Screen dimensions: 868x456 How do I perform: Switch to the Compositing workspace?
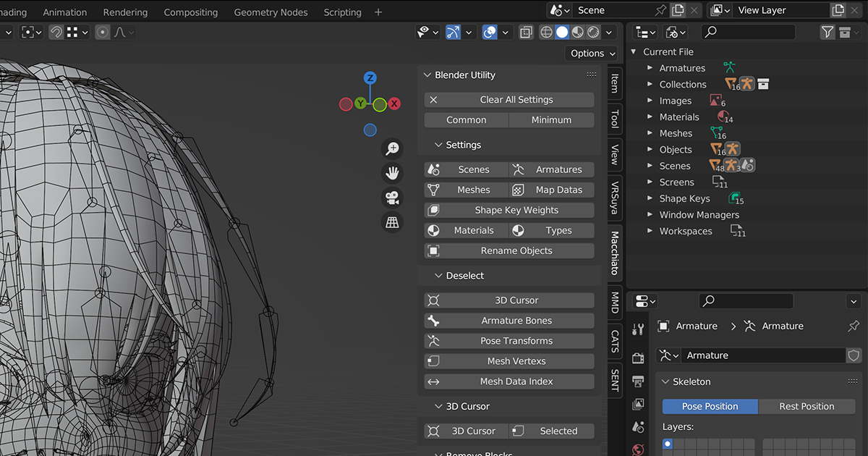pos(190,12)
